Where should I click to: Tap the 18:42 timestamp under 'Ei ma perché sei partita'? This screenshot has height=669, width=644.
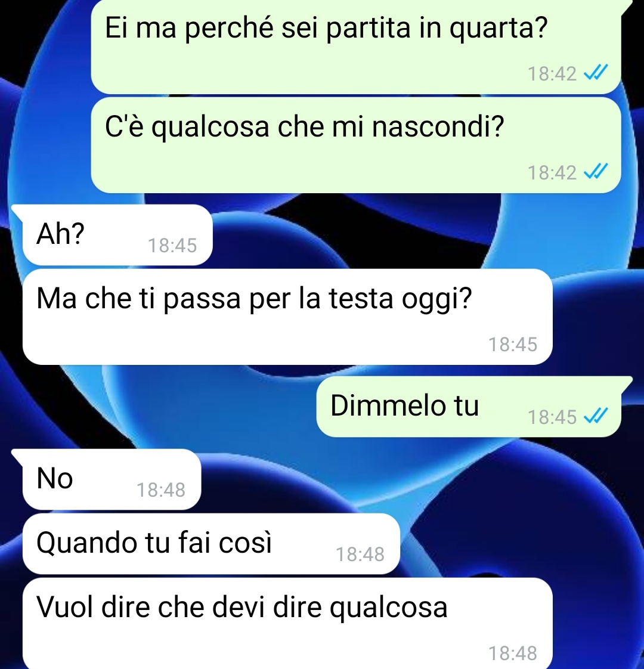(x=552, y=74)
